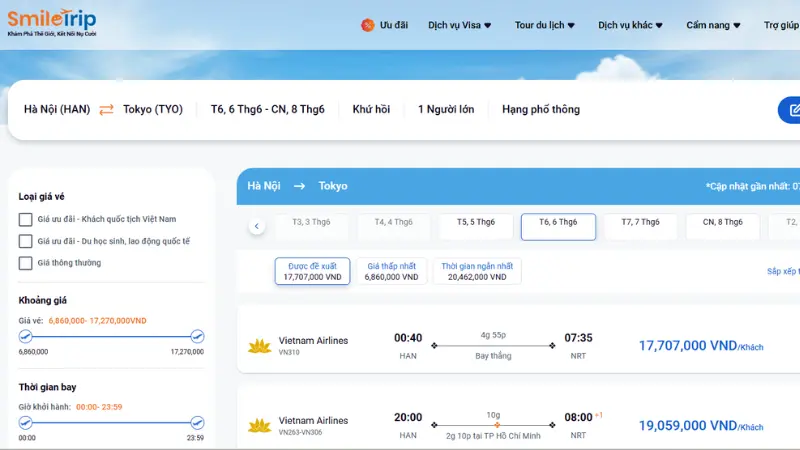Select the CN, 8 Thg6 date tab
Image resolution: width=800 pixels, height=450 pixels.
click(722, 227)
